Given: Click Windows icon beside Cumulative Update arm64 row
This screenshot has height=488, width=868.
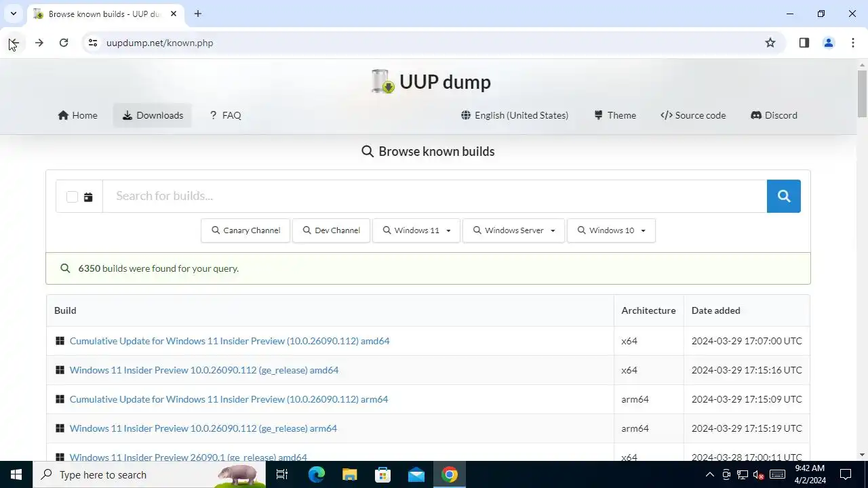Looking at the screenshot, I should (60, 399).
